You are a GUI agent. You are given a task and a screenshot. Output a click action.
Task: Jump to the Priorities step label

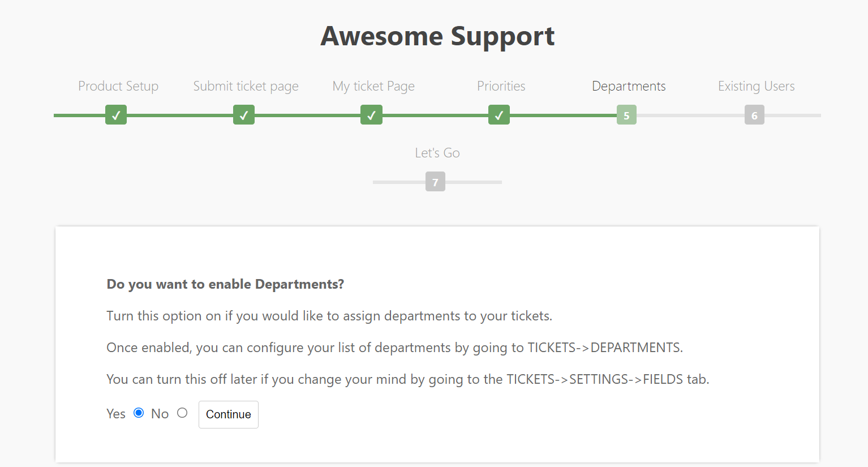[501, 86]
